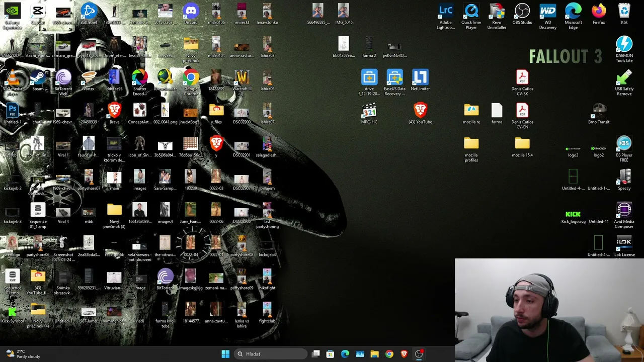Select the Battle.net desktop shortcut
Screen dimensions: 644x362
[x=89, y=14]
